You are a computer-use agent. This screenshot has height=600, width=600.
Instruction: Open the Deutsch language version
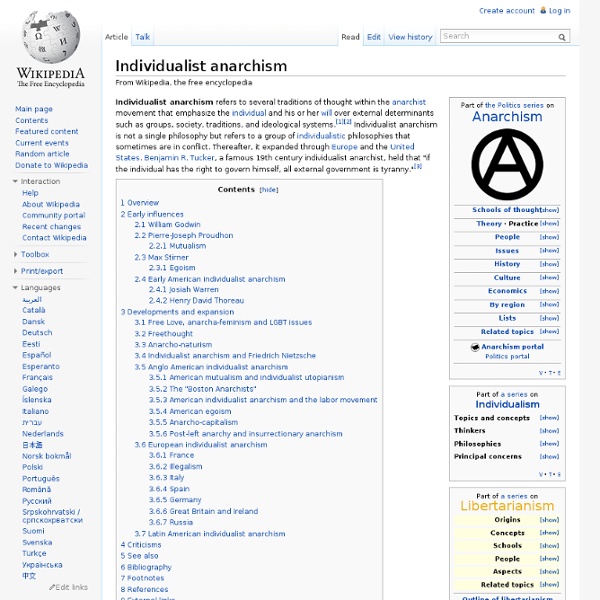click(37, 333)
